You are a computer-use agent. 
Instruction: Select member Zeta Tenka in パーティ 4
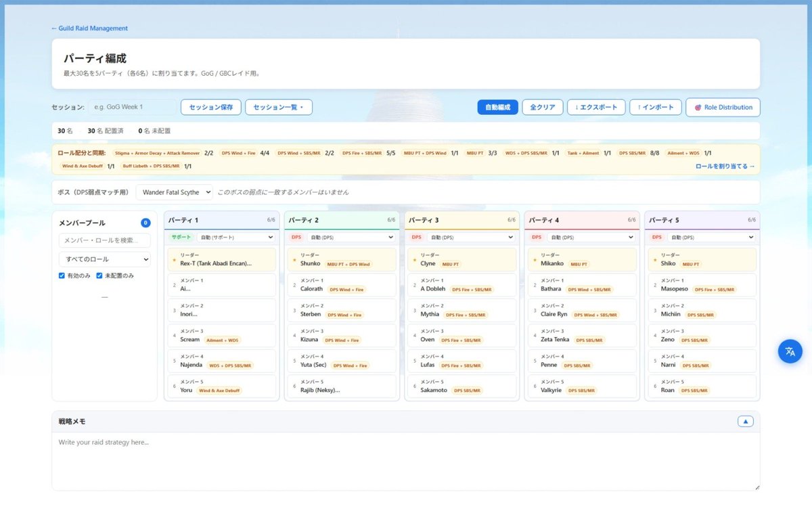click(x=583, y=336)
